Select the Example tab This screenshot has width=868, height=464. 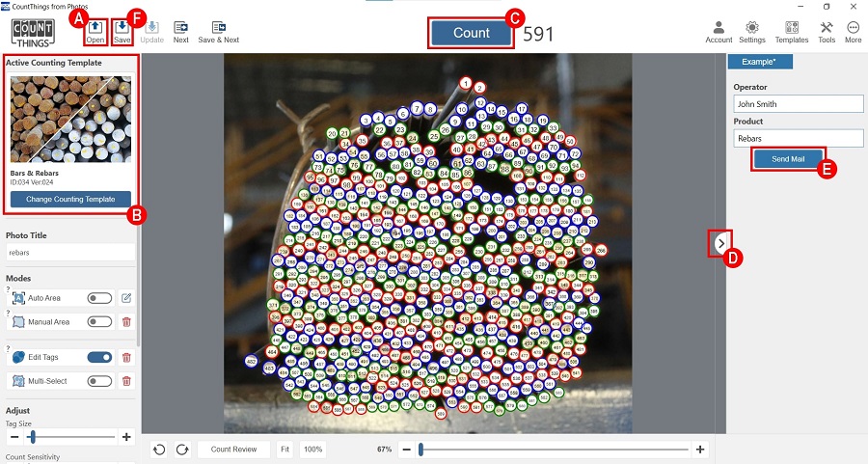[760, 62]
